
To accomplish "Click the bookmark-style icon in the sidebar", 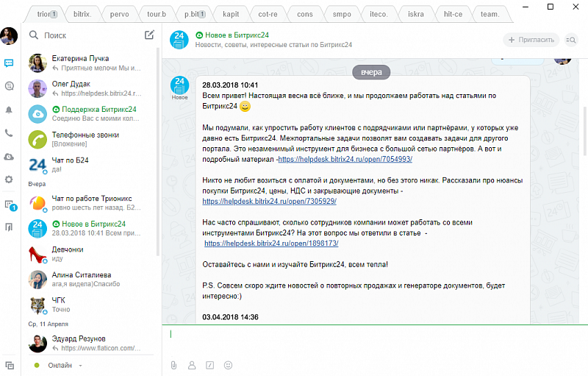I will (9, 227).
